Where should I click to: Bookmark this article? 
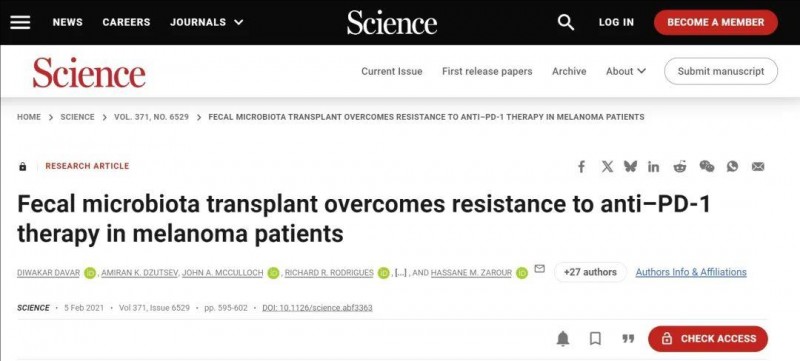595,339
